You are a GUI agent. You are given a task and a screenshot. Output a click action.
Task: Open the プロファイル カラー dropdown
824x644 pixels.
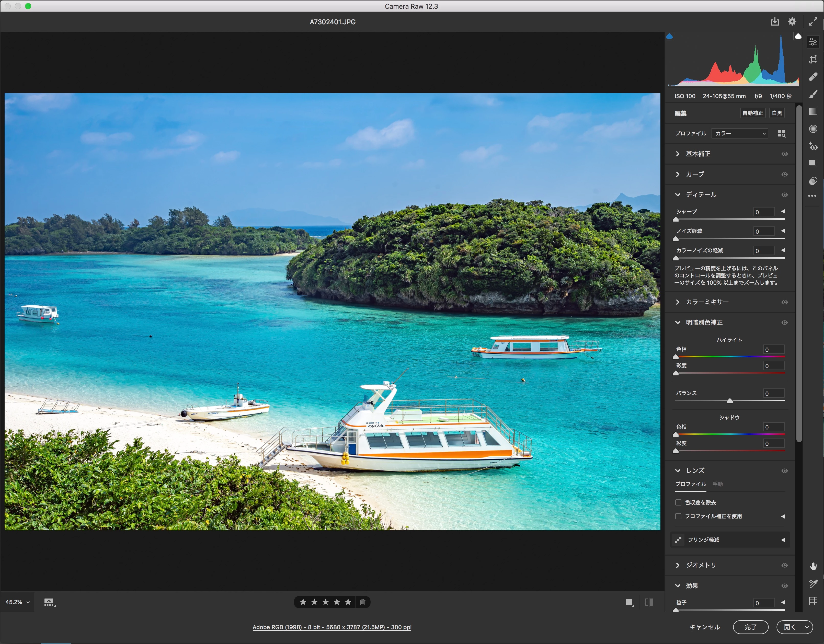[739, 133]
